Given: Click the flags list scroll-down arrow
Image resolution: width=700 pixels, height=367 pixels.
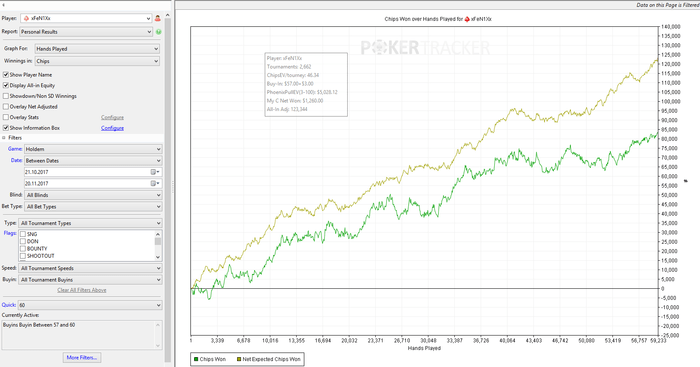Looking at the screenshot, I should 158,257.
